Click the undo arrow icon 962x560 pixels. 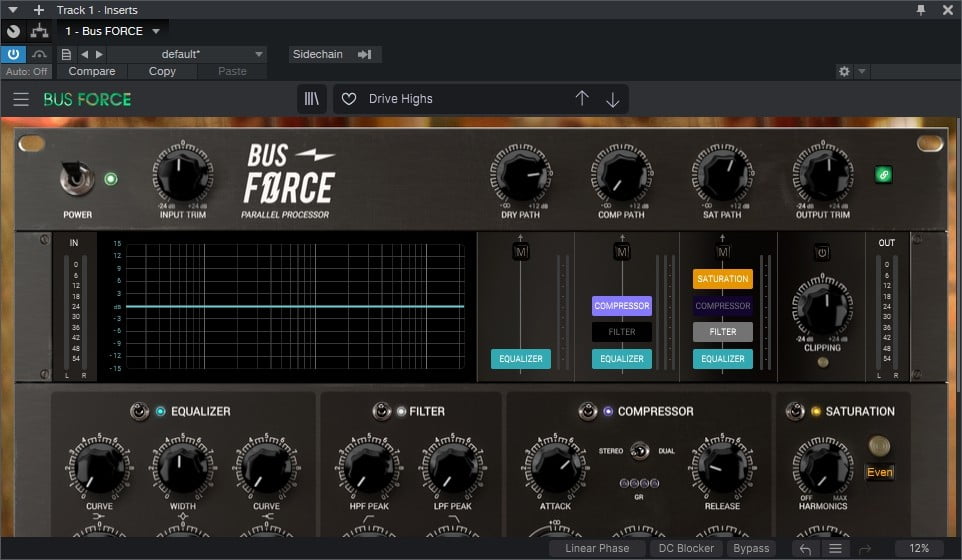click(805, 548)
